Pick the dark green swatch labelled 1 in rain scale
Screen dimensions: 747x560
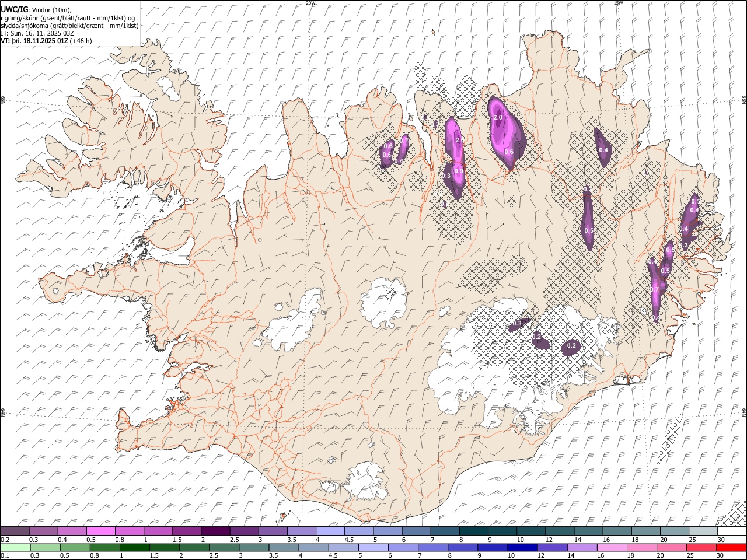coord(134,547)
